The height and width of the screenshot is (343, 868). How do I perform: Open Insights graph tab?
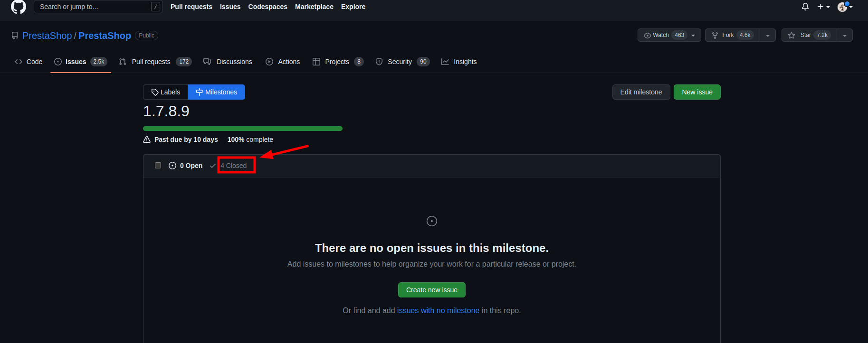[x=459, y=62]
